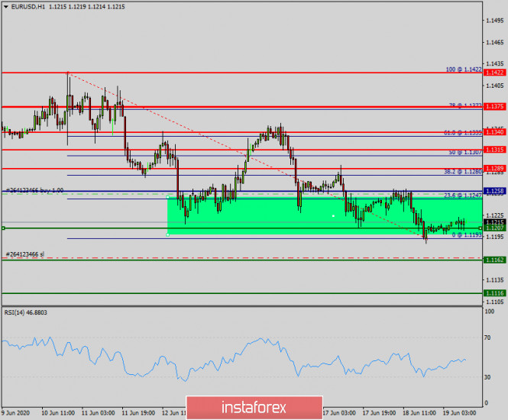Click the '#264123466 sl' stop loss label
This screenshot has height=420, width=508.
25,254
